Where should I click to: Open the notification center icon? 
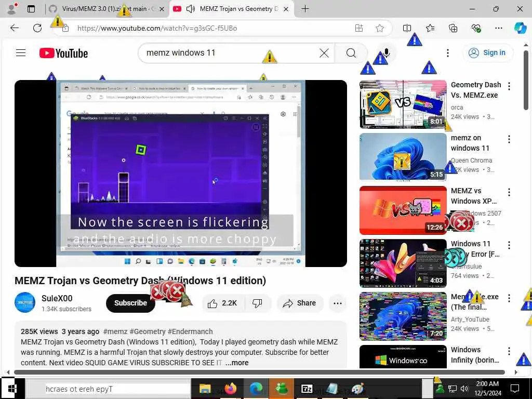click(515, 389)
